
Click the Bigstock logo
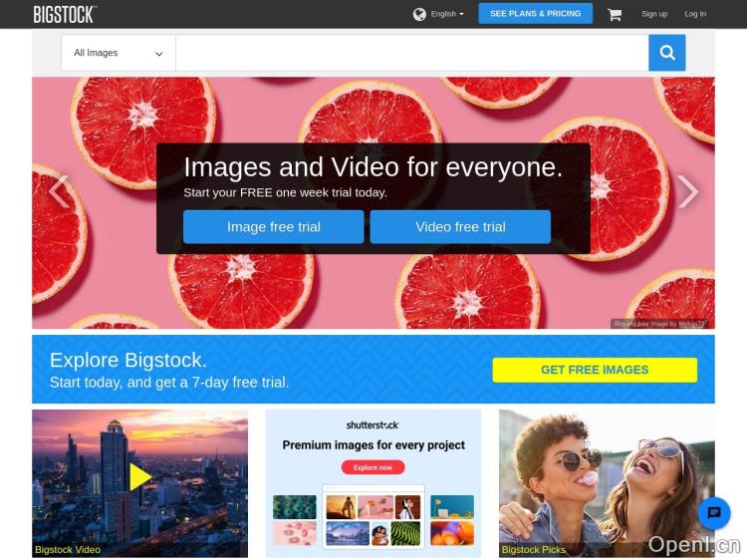[x=64, y=14]
